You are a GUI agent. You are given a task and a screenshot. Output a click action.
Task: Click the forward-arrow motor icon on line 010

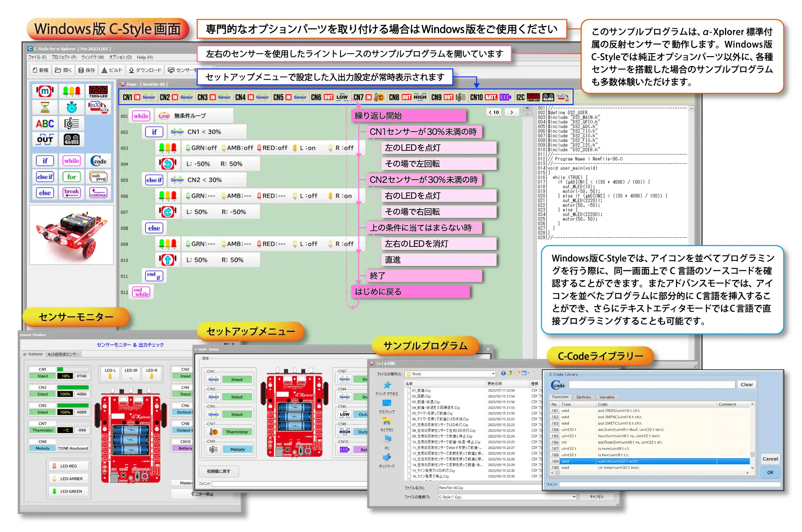tap(167, 260)
